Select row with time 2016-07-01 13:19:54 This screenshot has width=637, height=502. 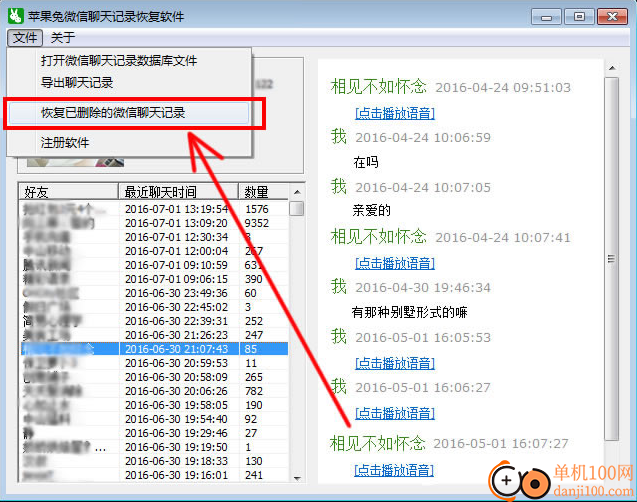[x=154, y=209]
